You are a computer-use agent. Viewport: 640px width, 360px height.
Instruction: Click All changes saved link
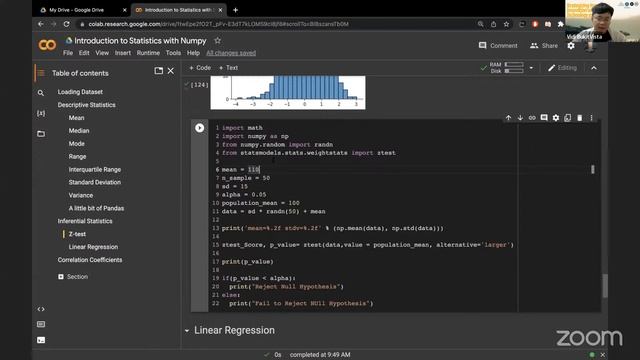[x=231, y=53]
